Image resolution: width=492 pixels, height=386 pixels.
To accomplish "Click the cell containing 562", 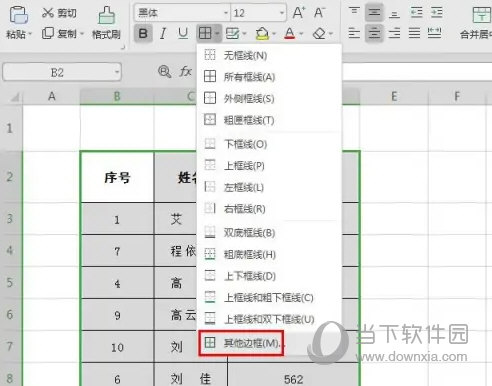I will point(293,375).
